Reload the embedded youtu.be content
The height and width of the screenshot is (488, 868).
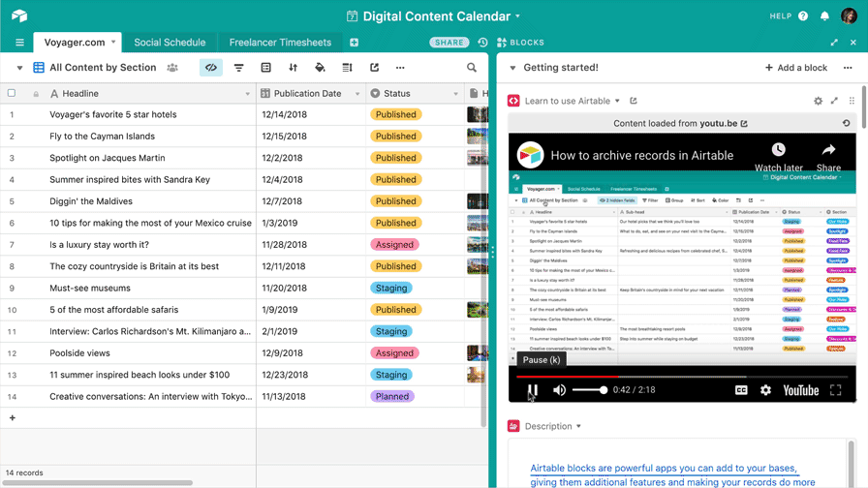point(847,123)
